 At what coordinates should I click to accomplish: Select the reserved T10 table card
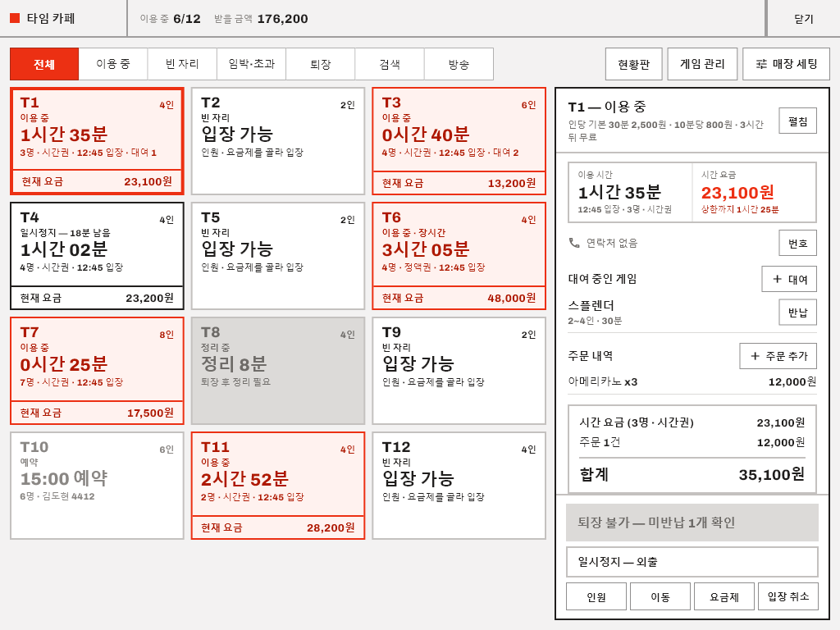[x=97, y=486]
